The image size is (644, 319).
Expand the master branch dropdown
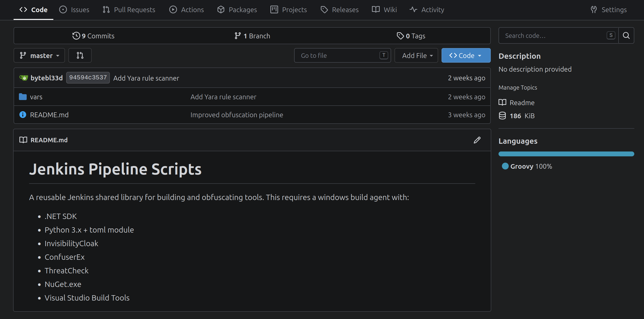click(x=39, y=55)
